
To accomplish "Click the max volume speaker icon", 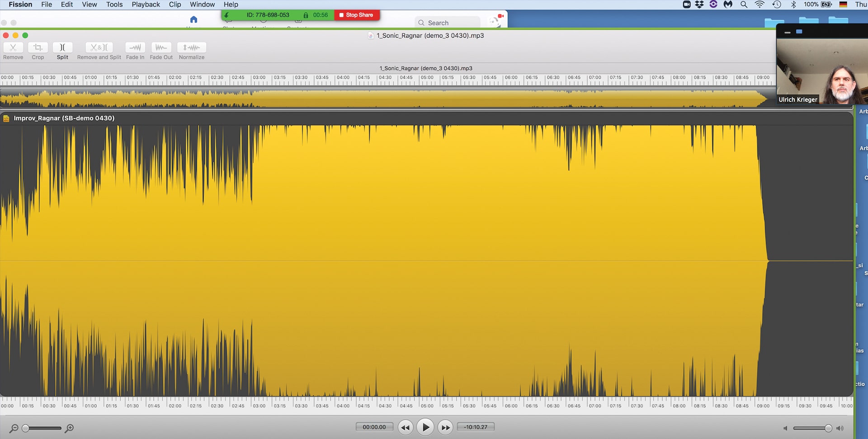I will pos(840,428).
